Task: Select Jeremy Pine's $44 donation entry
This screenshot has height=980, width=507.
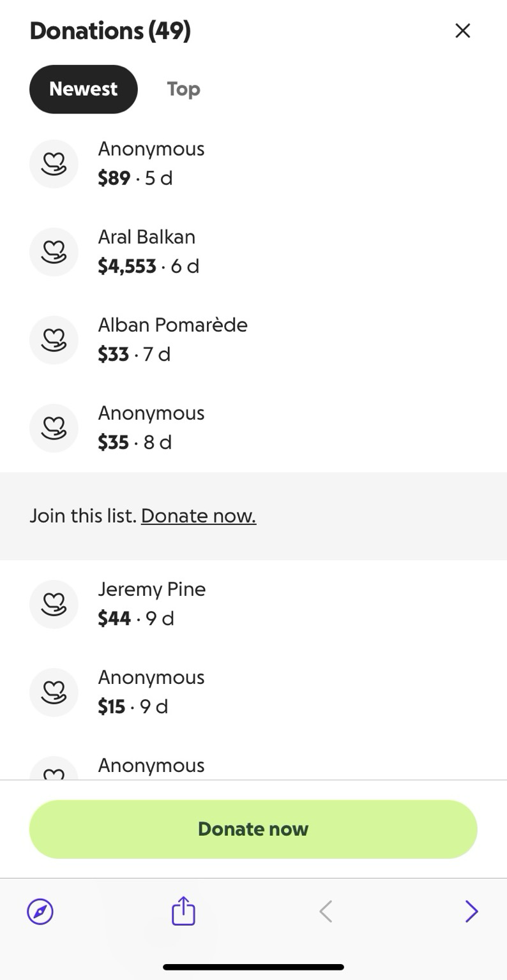Action: pyautogui.click(x=151, y=604)
